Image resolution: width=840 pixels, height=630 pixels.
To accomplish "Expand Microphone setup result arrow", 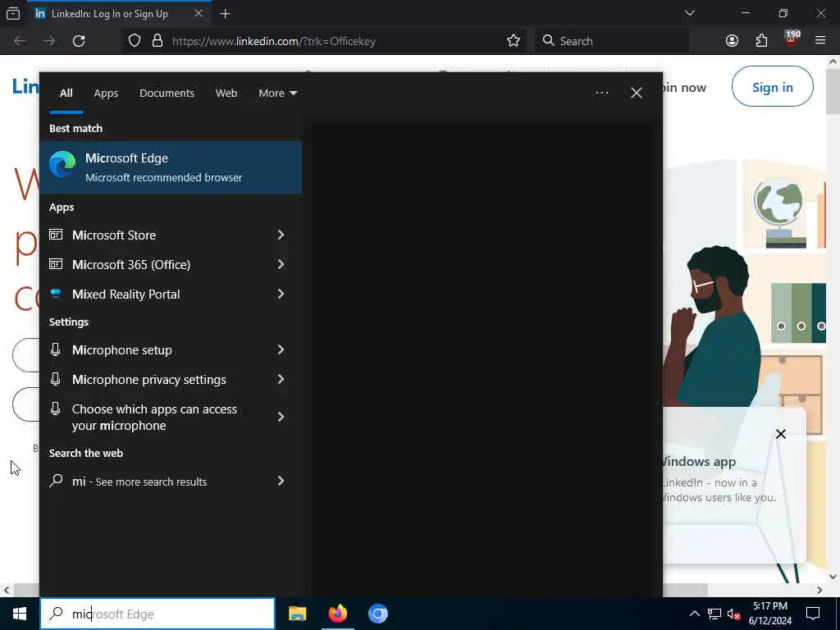I will [281, 349].
